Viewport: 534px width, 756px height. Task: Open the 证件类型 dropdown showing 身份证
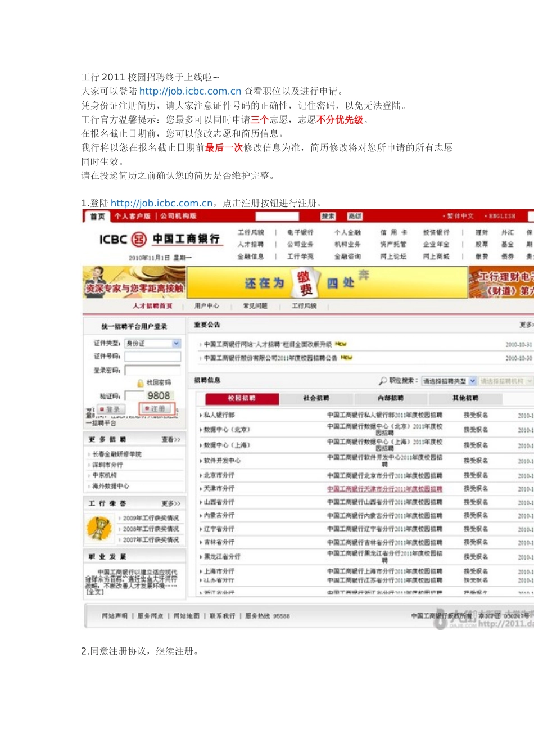tap(152, 343)
